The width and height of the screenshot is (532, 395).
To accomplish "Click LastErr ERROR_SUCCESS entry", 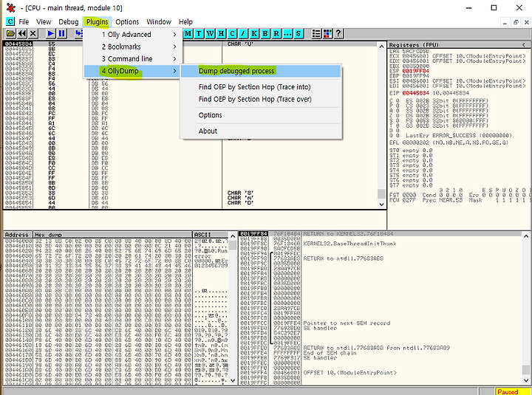I will [459, 135].
